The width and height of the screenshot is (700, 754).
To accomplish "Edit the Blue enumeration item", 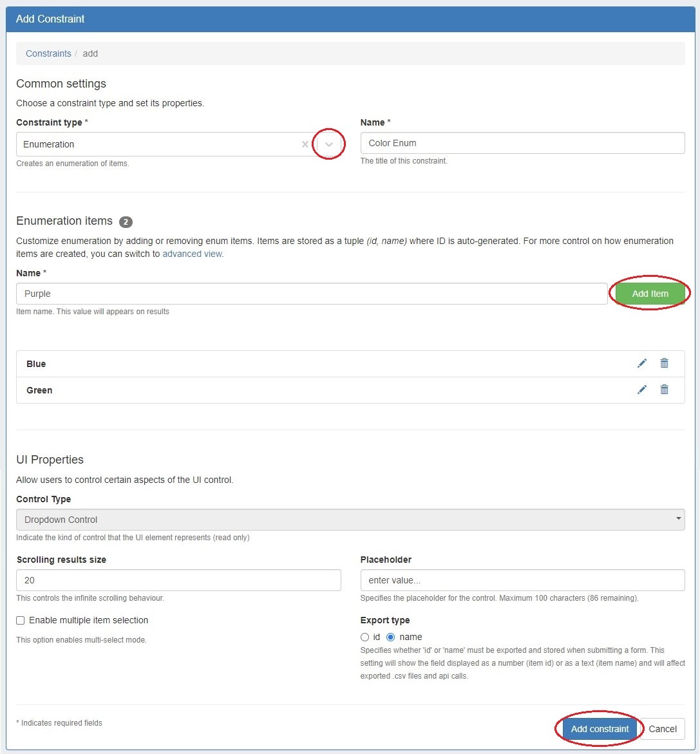I will point(641,364).
